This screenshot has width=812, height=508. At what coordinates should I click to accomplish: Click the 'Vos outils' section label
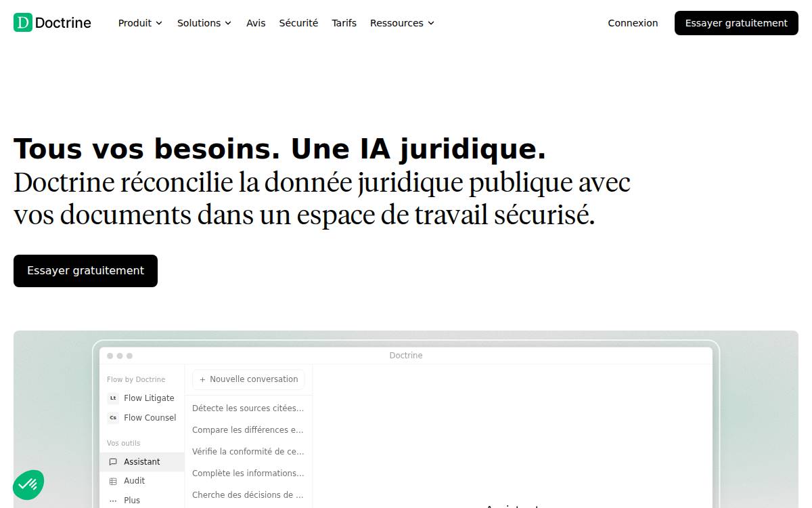124,444
